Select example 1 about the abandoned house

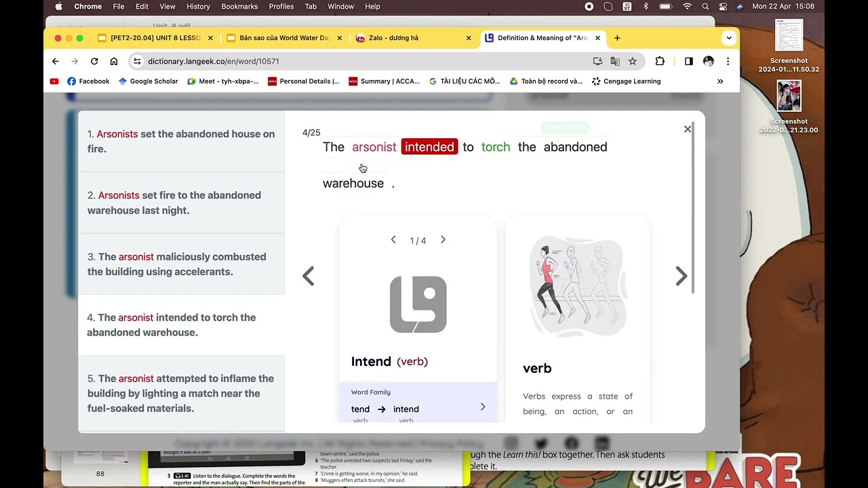pos(181,141)
